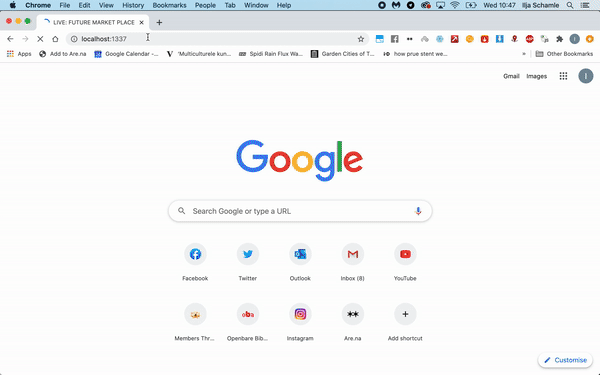Viewport: 600px width, 375px height.
Task: Click the Google logo
Action: click(x=300, y=160)
